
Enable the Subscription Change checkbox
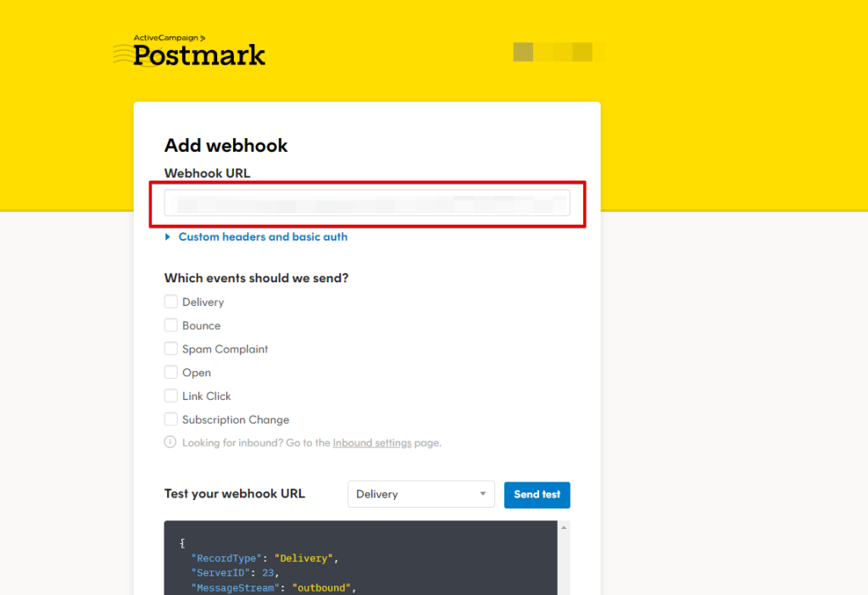(171, 420)
